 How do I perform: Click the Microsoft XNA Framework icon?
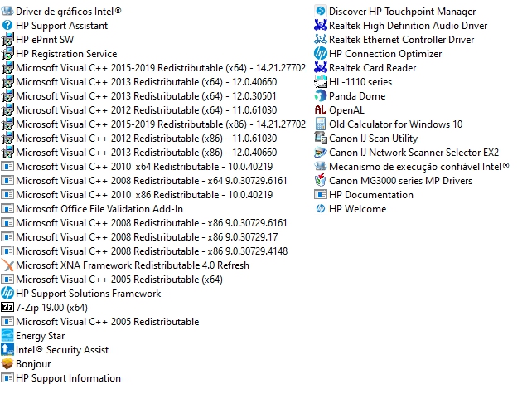click(7, 265)
